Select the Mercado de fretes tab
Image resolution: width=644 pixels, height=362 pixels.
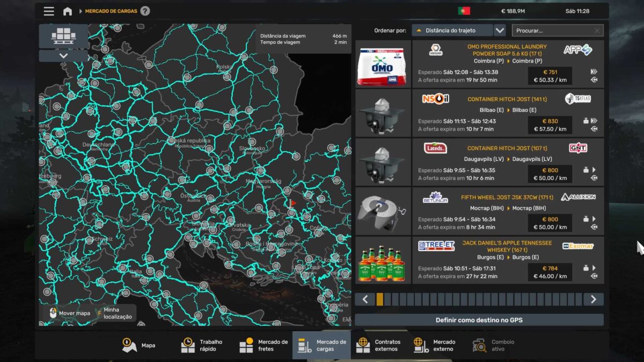coord(264,345)
